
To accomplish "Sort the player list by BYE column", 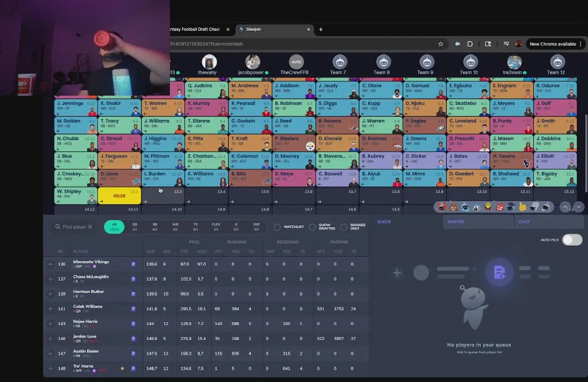I will point(167,251).
